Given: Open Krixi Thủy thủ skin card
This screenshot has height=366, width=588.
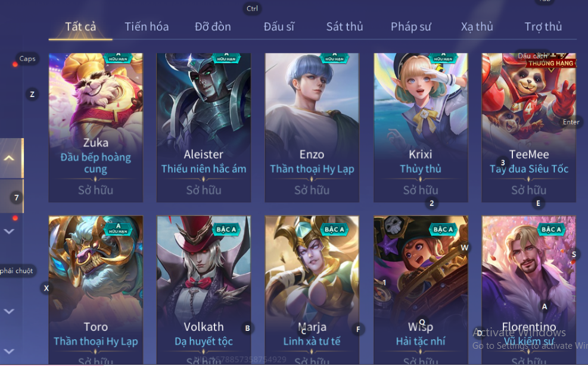Looking at the screenshot, I should 421,127.
